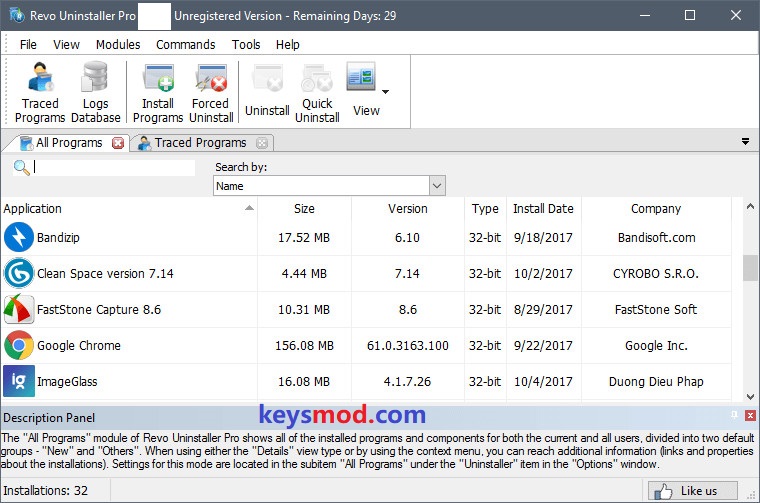
Task: Click the View toolbar icon
Action: point(361,77)
